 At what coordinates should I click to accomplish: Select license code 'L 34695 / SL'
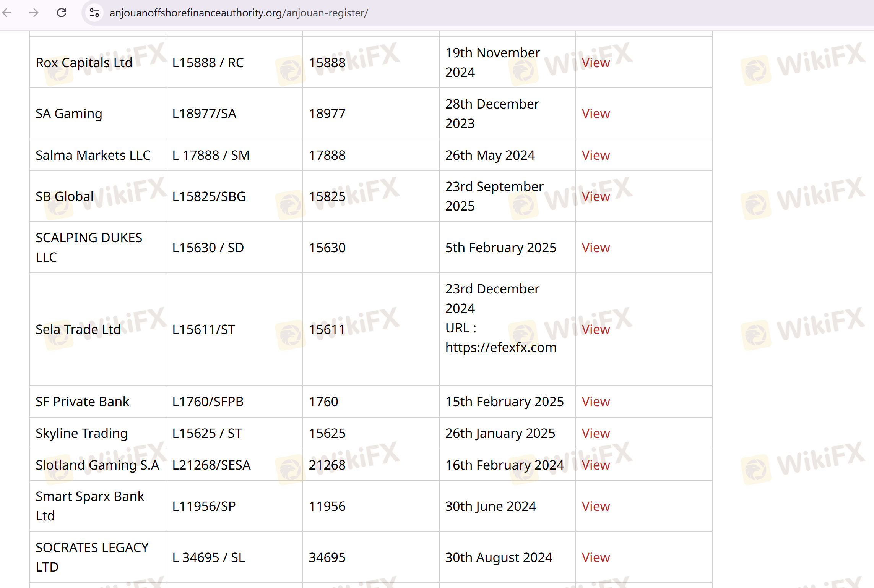(209, 557)
